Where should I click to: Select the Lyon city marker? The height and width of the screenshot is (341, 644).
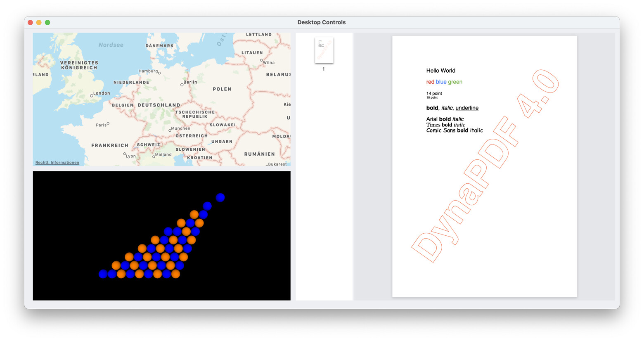click(x=125, y=154)
